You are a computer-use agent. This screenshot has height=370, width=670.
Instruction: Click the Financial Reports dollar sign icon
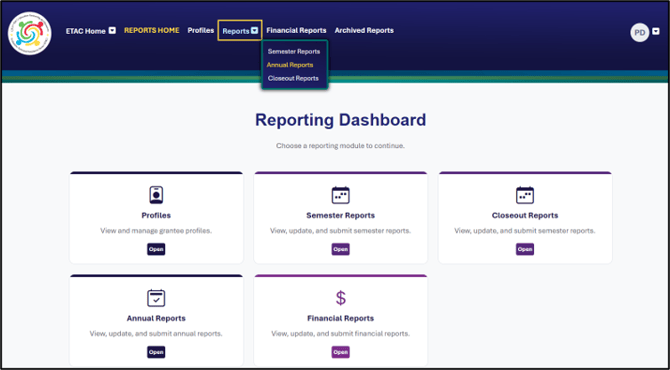point(341,298)
